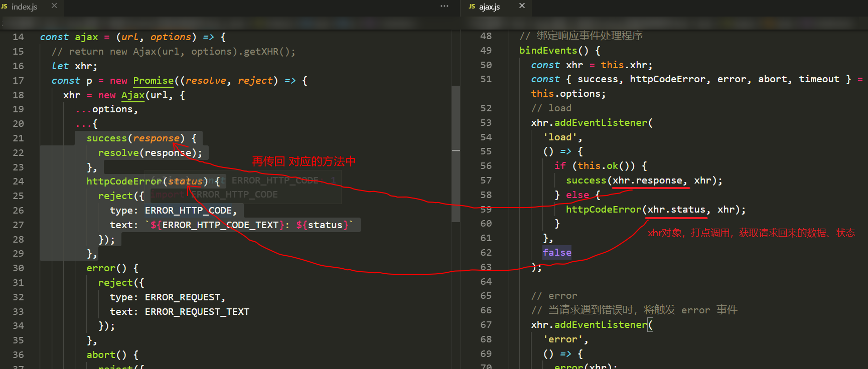
Task: Click 'this.options;' in ajax.js
Action: pos(568,94)
